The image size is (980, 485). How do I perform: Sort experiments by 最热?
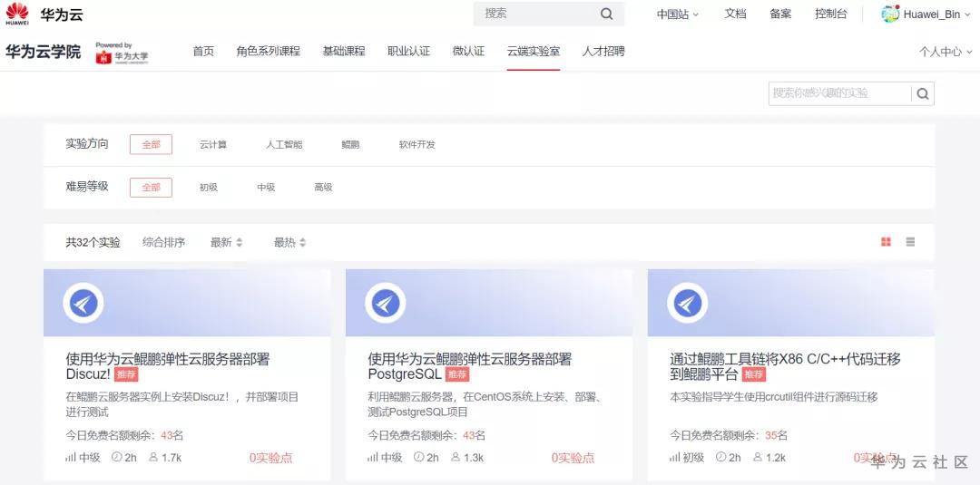[x=290, y=242]
